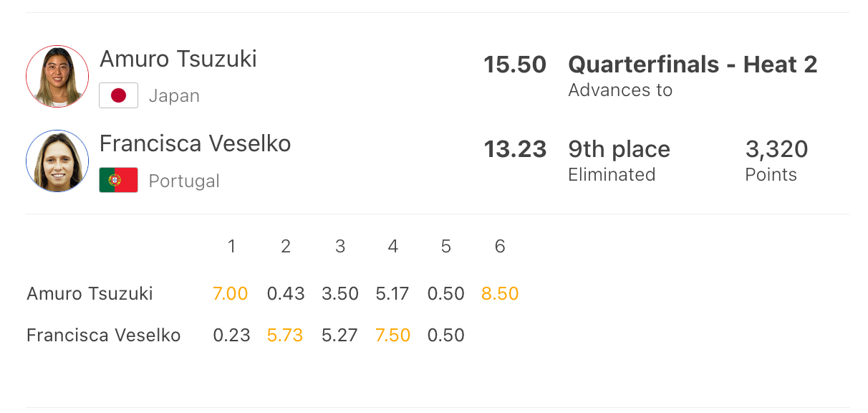Open Francisca Veselko's athlete name link in header
The height and width of the screenshot is (413, 868).
(195, 143)
